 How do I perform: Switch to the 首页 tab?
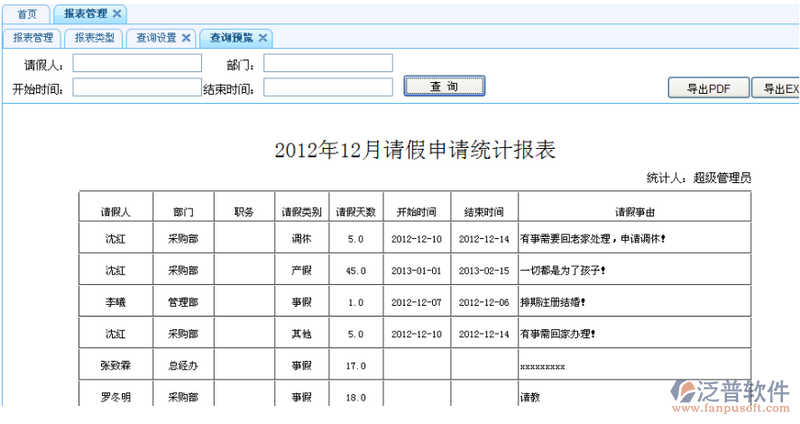27,13
